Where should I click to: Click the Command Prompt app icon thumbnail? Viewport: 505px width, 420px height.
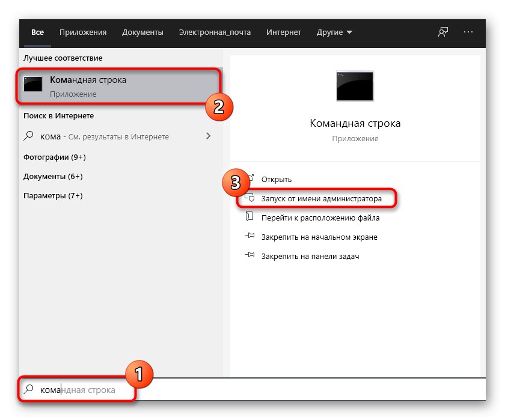point(31,85)
